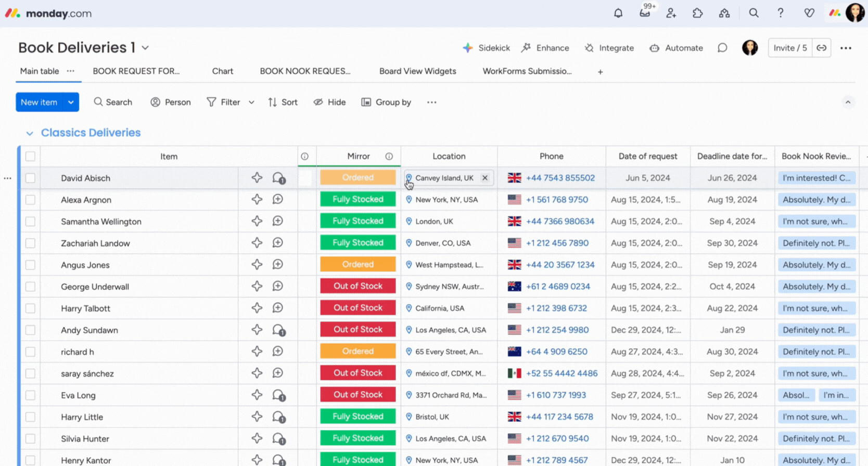Switch to Board View Widgets tab
Viewport: 868px width, 466px height.
click(x=418, y=71)
